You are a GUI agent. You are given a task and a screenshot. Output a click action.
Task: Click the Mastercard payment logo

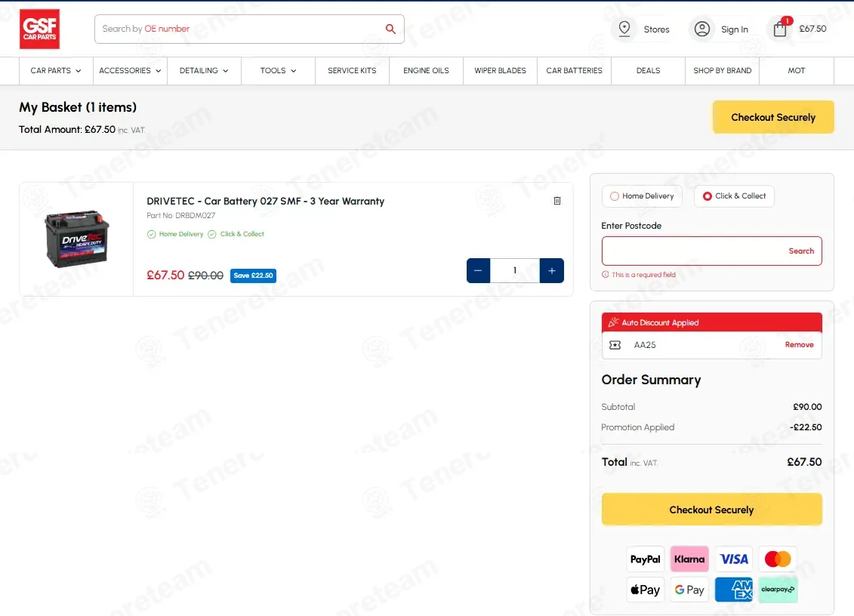click(x=778, y=559)
